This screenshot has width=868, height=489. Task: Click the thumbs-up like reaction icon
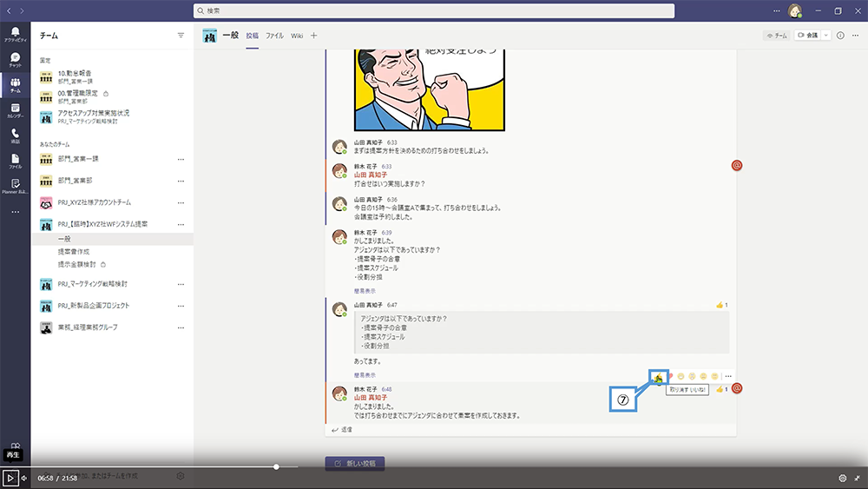658,377
